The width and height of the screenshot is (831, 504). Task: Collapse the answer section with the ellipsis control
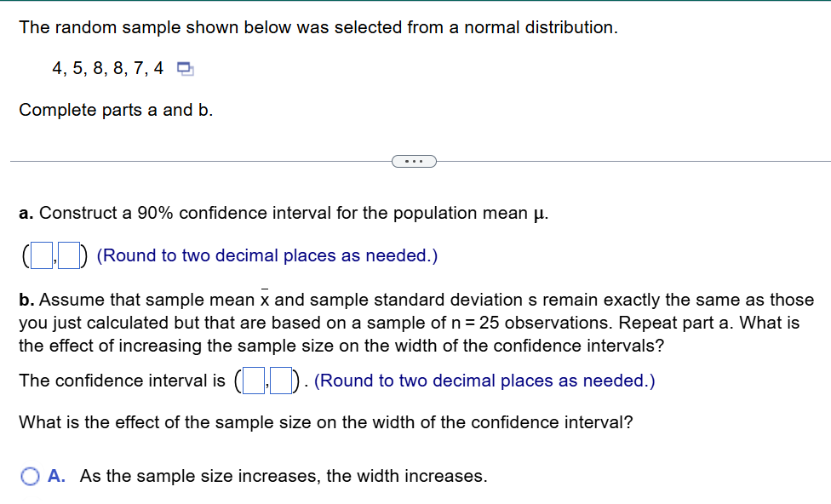[414, 160]
